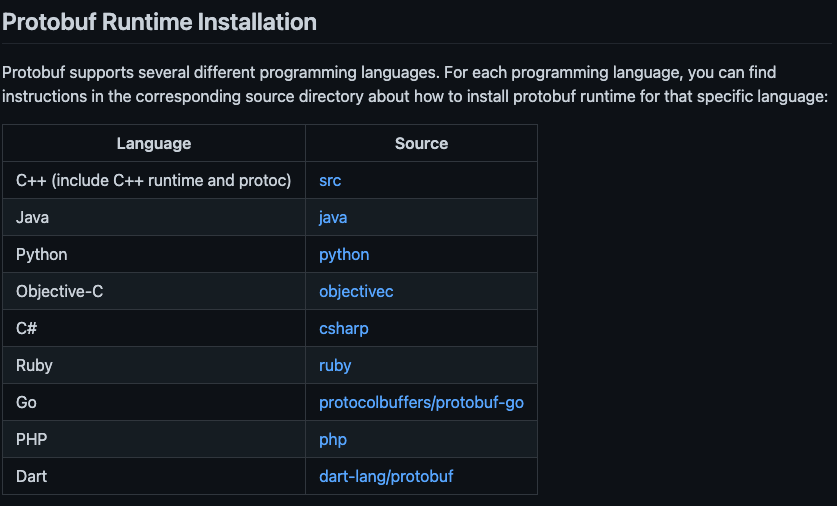Click the Source column header

(421, 144)
